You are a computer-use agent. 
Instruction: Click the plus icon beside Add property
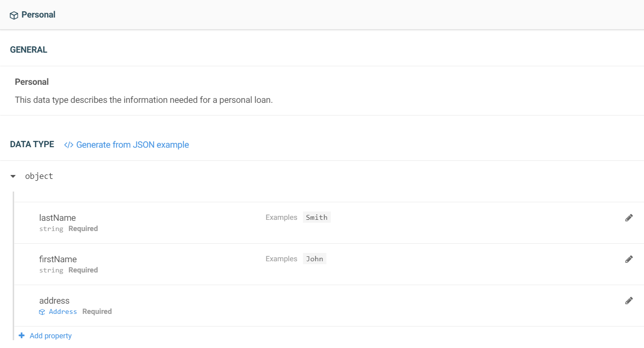21,336
